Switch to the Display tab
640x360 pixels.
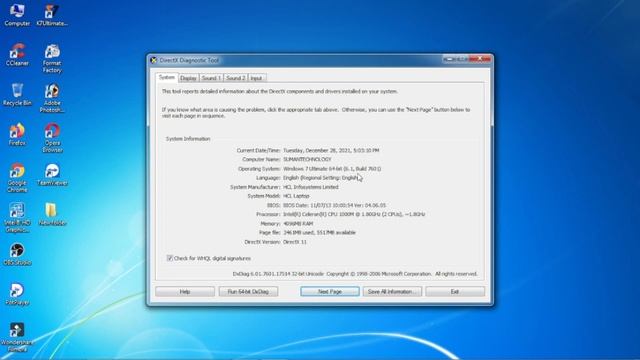[x=188, y=78]
